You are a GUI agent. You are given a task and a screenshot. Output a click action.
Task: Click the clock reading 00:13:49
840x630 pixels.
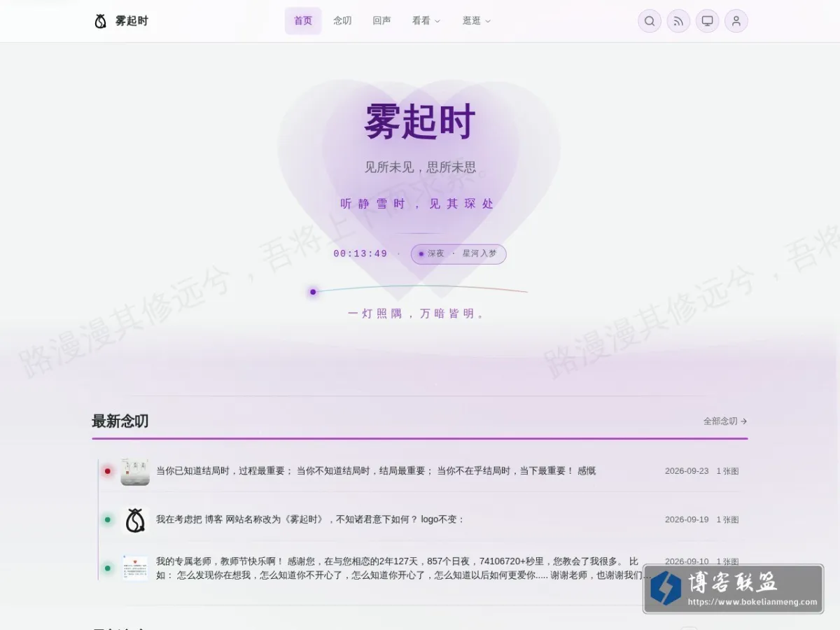coord(360,254)
